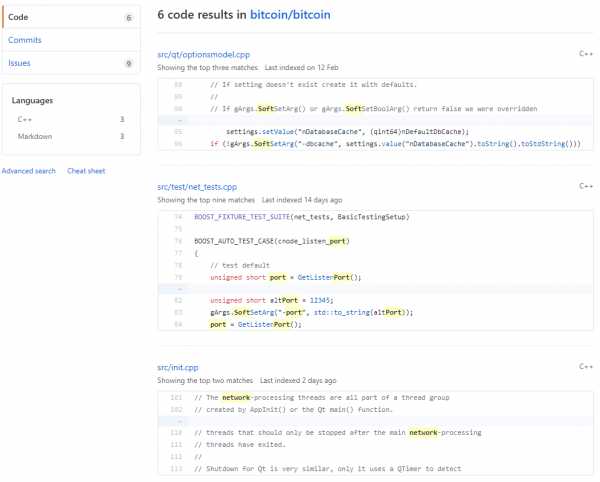600x482 pixels.
Task: Filter results by Markdown language
Action: [x=71, y=136]
